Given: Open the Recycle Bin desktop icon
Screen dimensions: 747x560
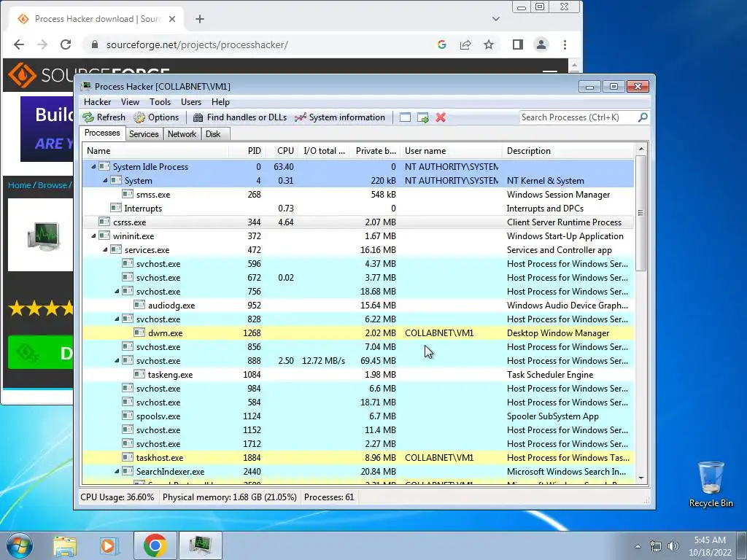Looking at the screenshot, I should pyautogui.click(x=711, y=484).
